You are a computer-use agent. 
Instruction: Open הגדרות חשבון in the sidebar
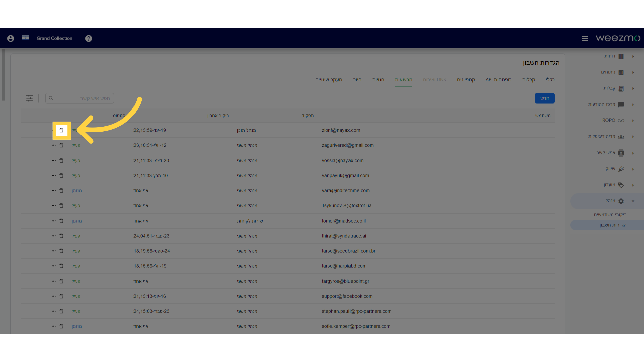tap(613, 225)
